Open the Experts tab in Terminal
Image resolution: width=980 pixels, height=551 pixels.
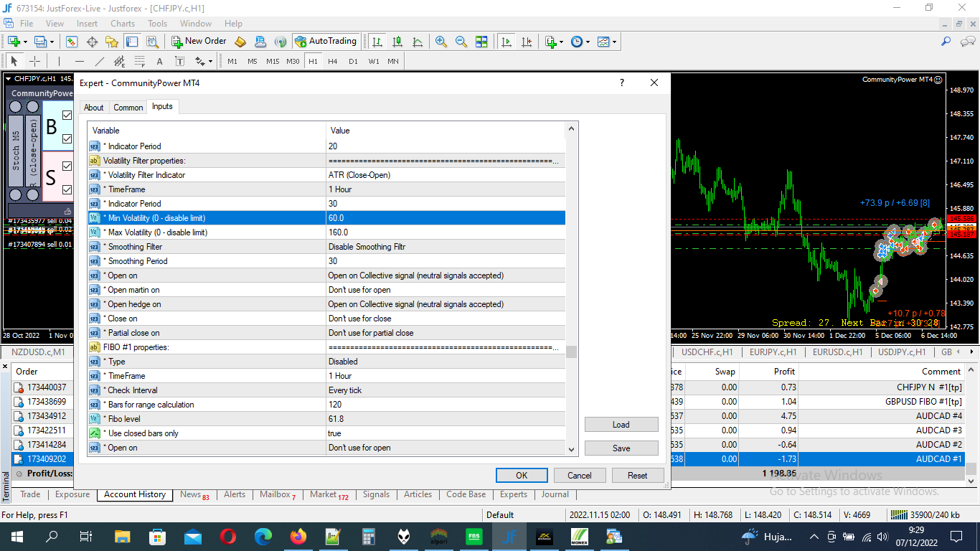click(x=514, y=494)
